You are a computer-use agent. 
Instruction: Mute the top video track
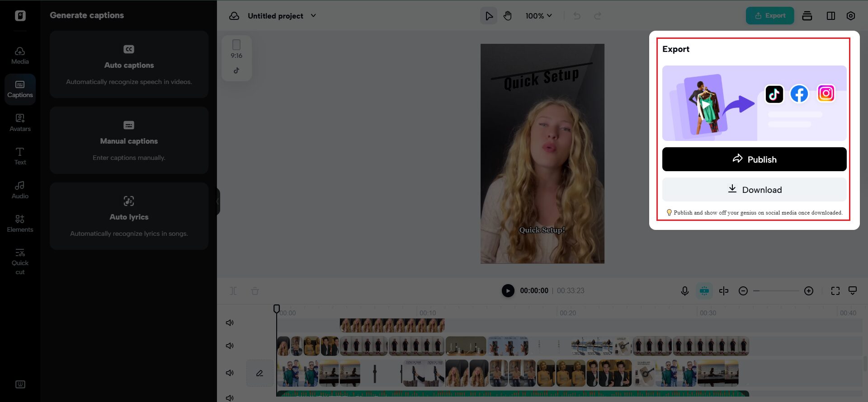tap(230, 323)
